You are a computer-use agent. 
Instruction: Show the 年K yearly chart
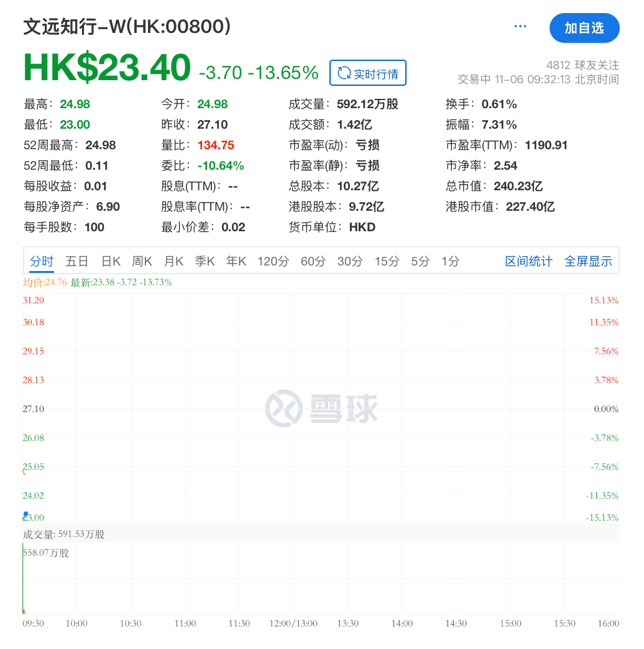point(236,262)
